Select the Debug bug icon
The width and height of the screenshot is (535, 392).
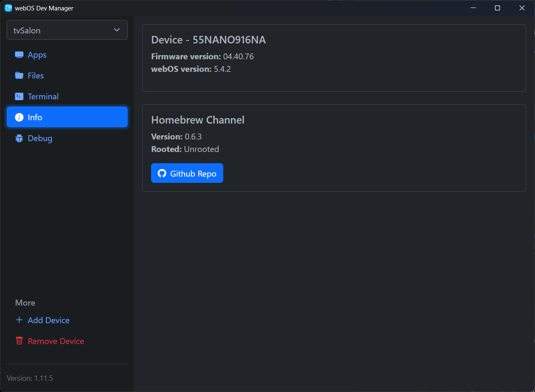[x=19, y=138]
